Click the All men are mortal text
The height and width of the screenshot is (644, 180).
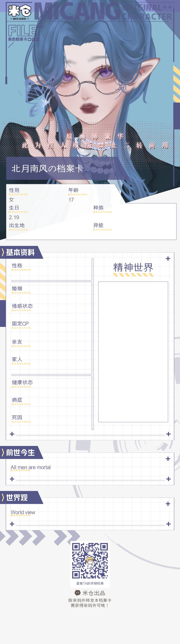pos(31,467)
